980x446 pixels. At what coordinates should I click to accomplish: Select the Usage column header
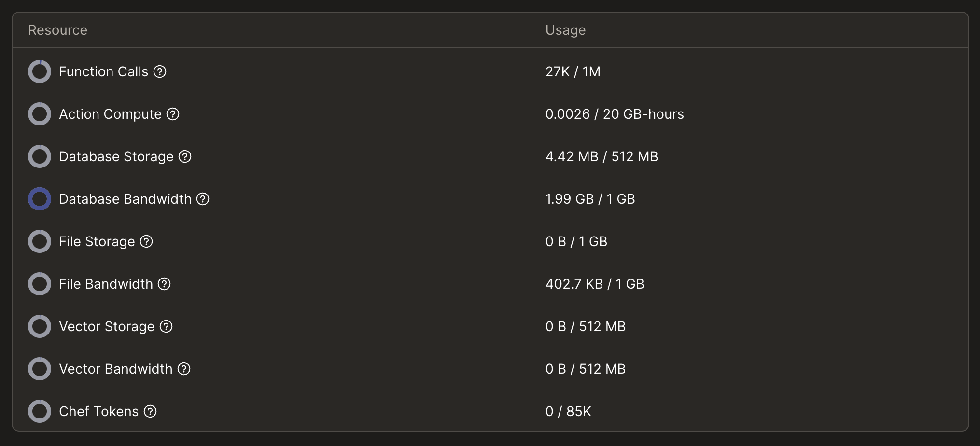(x=565, y=30)
